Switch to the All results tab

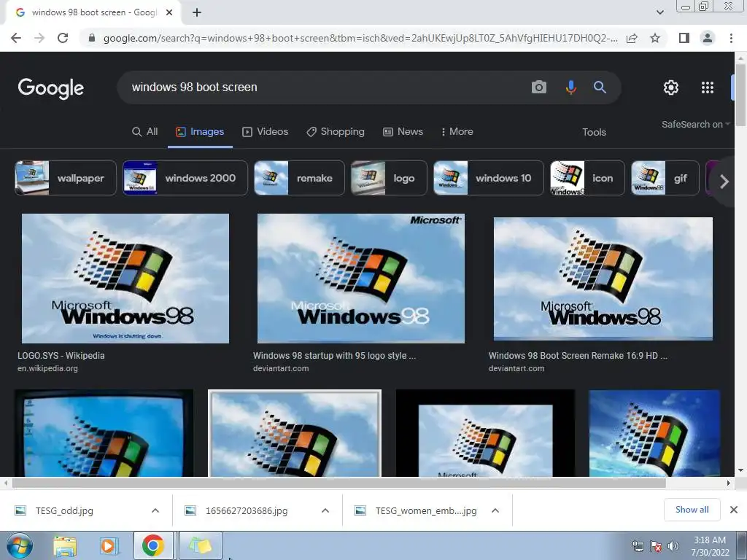coord(145,131)
